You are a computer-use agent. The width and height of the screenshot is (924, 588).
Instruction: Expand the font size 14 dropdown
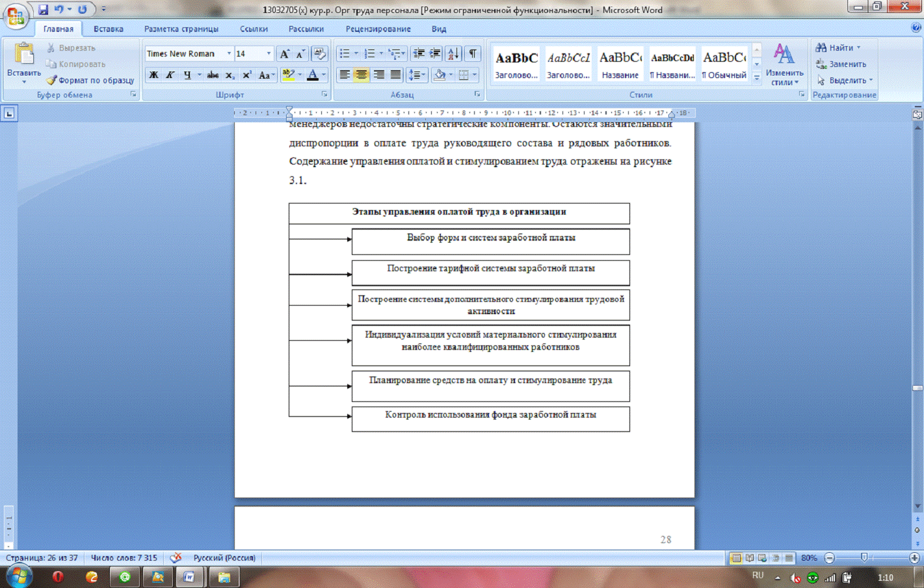[x=269, y=54]
